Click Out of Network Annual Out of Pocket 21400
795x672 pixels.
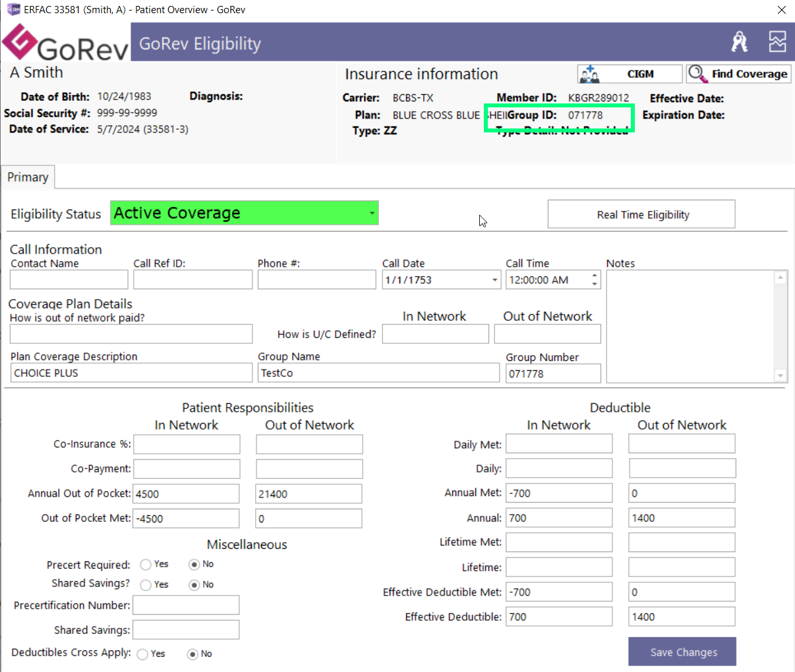click(x=309, y=494)
